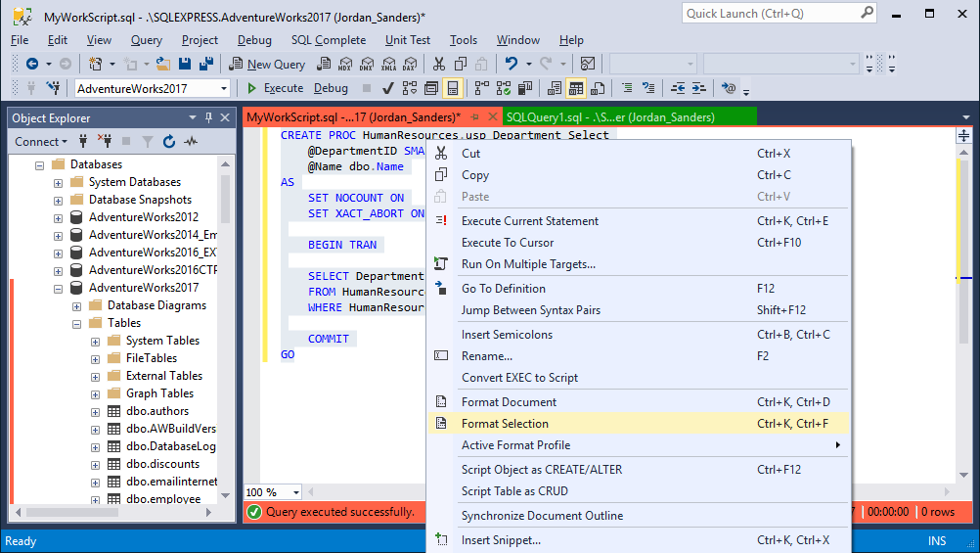Open a new XMLA query
The width and height of the screenshot is (980, 553).
point(388,64)
